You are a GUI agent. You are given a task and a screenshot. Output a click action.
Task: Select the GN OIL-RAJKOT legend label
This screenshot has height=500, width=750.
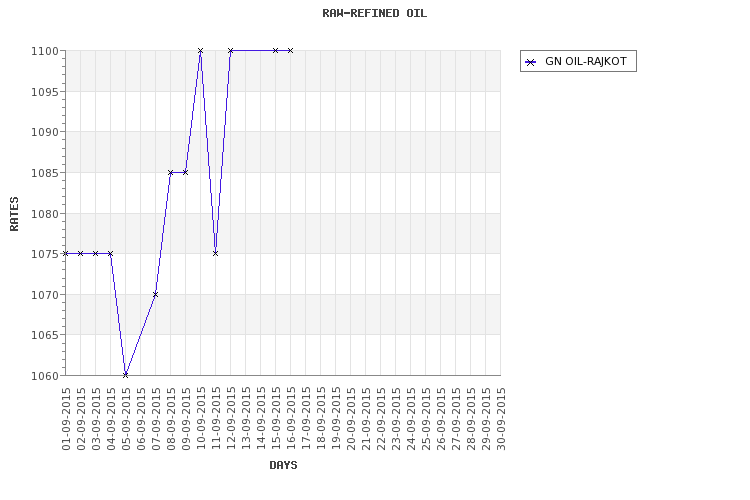point(587,62)
